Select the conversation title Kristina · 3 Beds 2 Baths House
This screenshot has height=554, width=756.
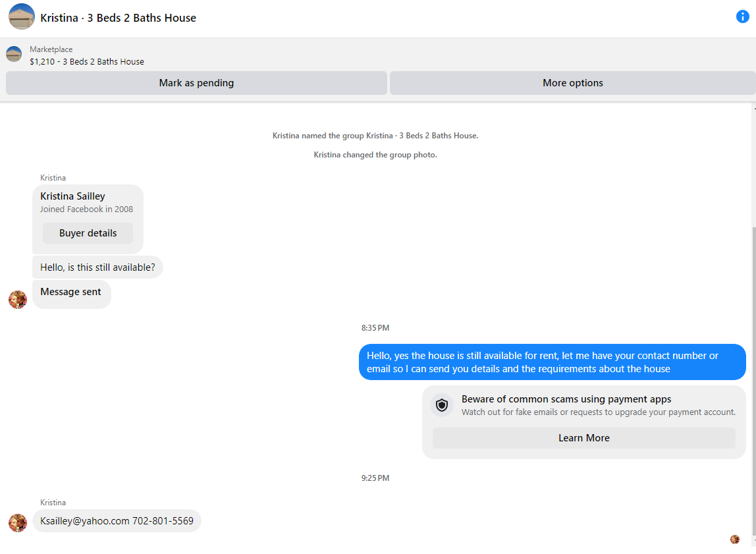coord(118,18)
